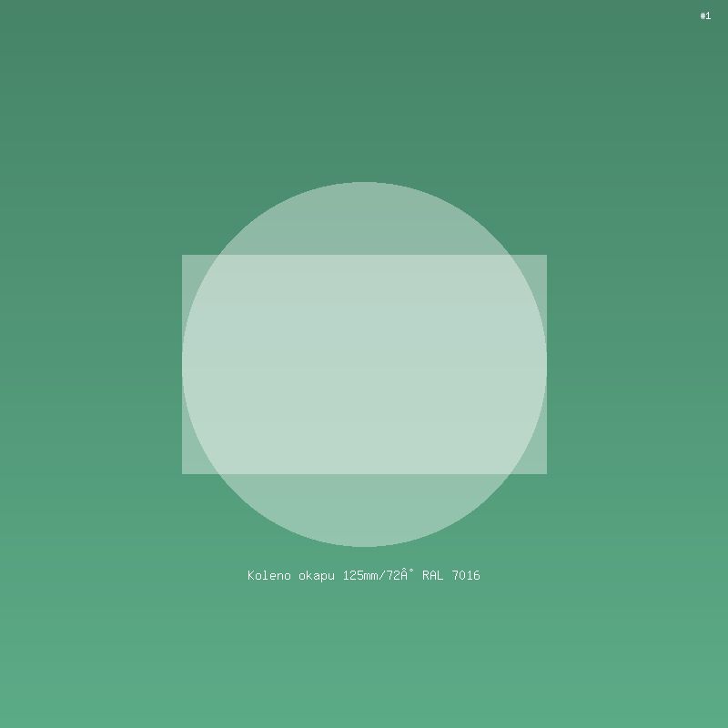Viewport: 728px width, 728px height.
Task: Select the word "okapu" in the caption
Action: [317, 575]
